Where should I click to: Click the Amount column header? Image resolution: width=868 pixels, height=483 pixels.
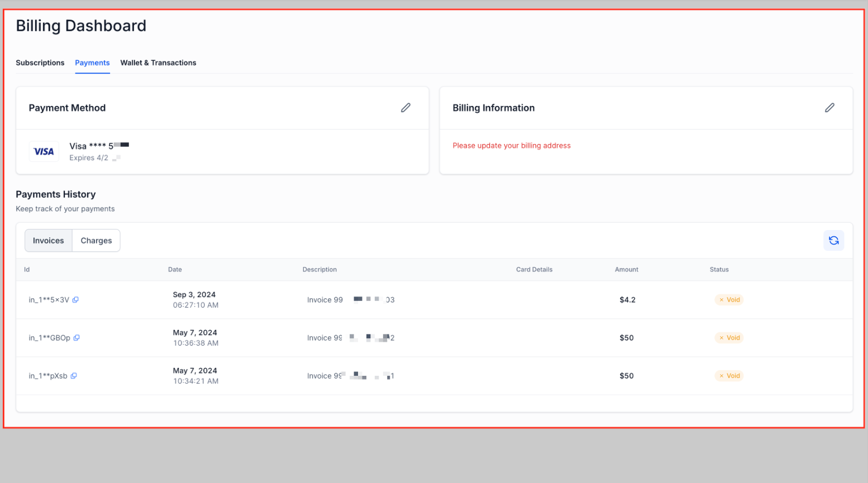coord(626,270)
